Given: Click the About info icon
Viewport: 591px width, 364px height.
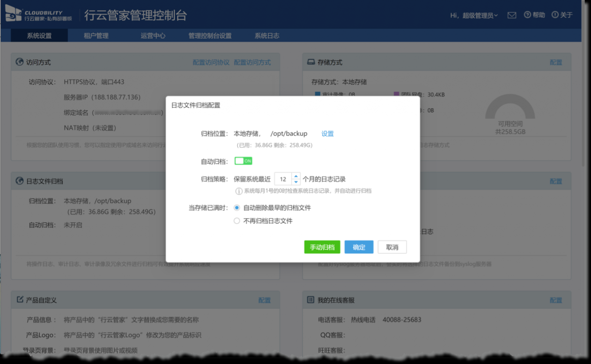Looking at the screenshot, I should 555,15.
